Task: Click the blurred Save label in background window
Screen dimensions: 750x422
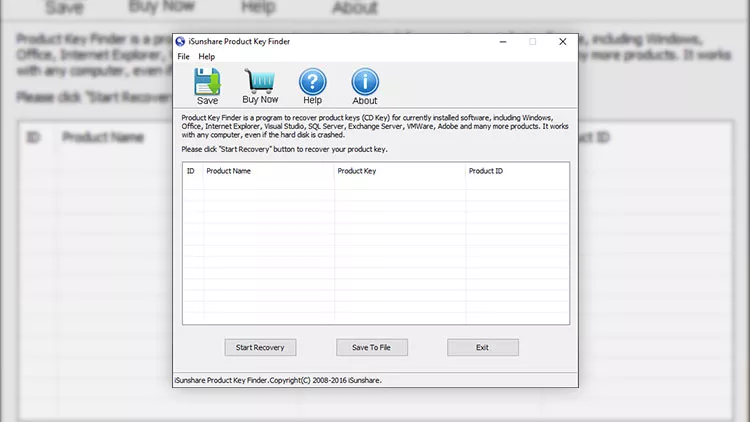Action: pos(64,7)
